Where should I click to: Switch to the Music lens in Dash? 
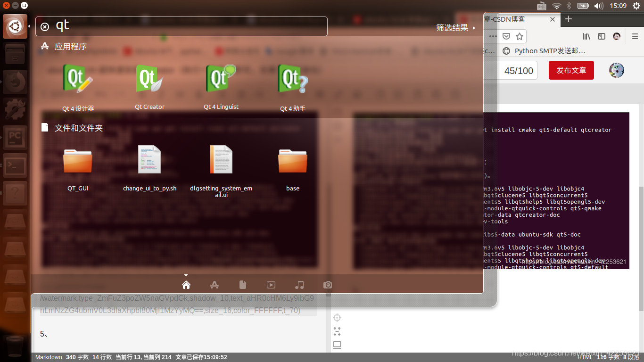click(x=299, y=285)
